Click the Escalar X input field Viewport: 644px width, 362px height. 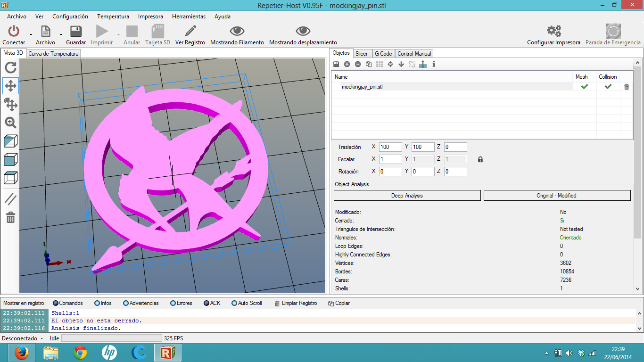click(x=390, y=159)
